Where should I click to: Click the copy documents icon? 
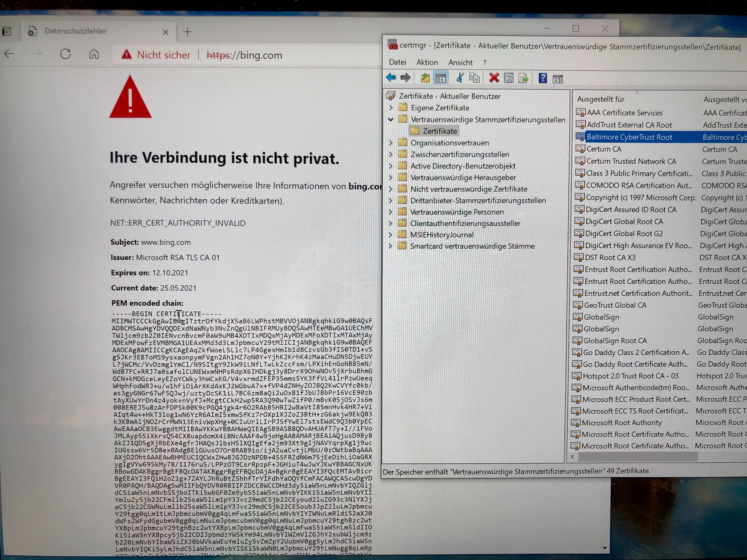(474, 78)
